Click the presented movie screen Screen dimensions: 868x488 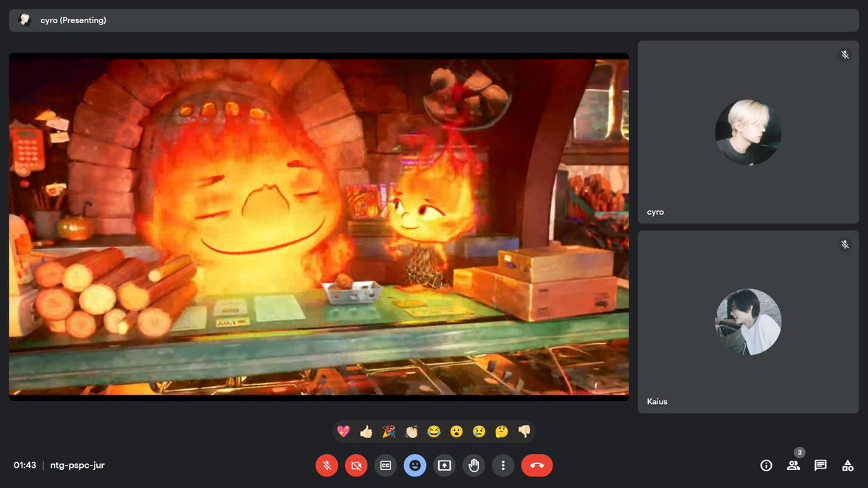(319, 226)
